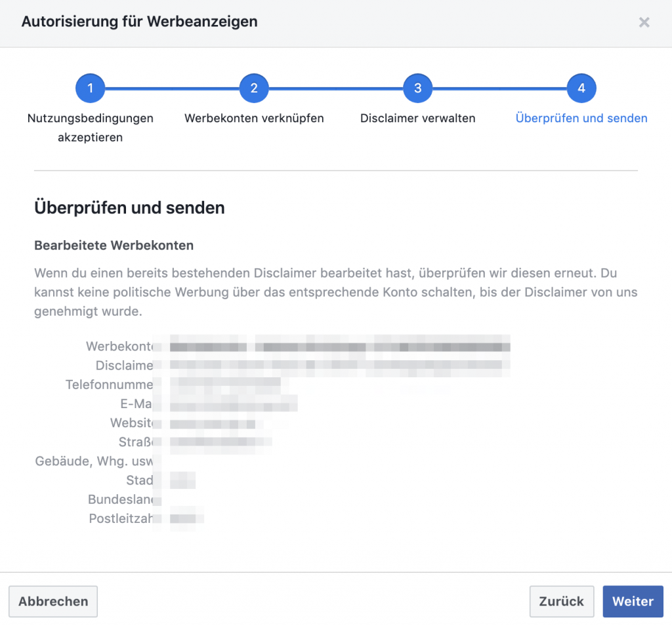Viewport: 672px width, 626px height.
Task: Go to step 2 circle indicator
Action: coord(254,88)
